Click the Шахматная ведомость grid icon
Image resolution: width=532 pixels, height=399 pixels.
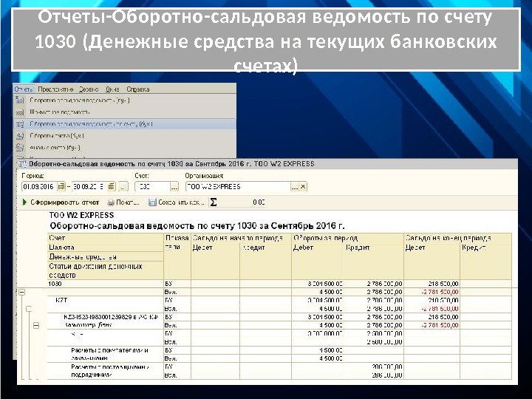[20, 112]
